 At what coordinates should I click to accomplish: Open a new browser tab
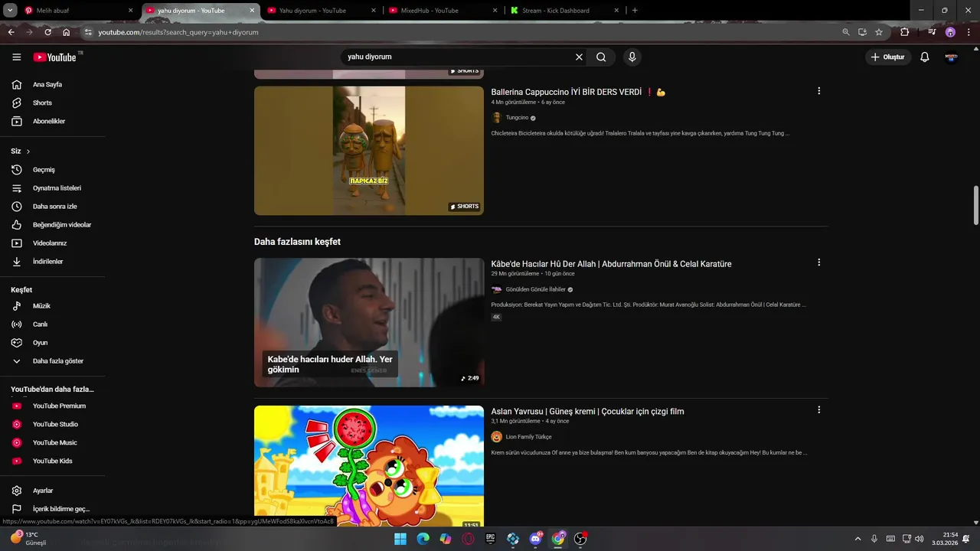tap(635, 11)
